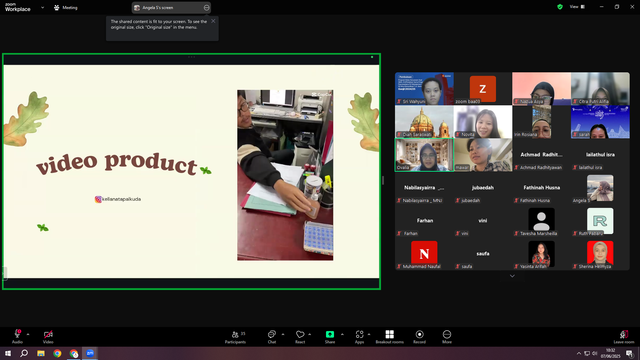The image size is (640, 360).
Task: Select jubaedah's participant tile
Action: (x=483, y=188)
